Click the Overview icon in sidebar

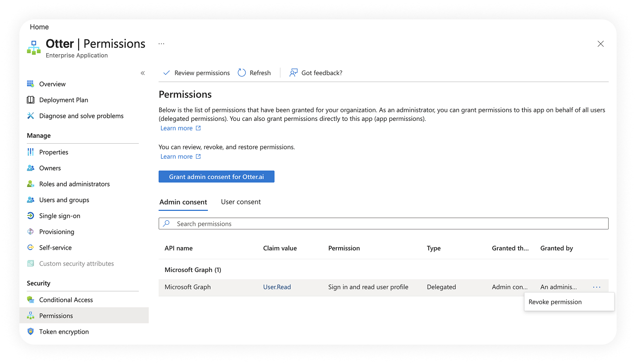31,84
